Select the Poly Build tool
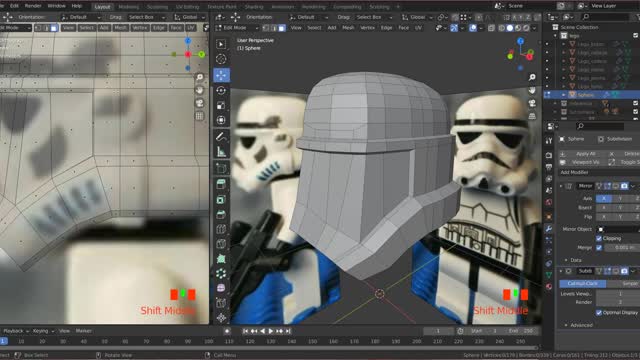 (x=221, y=258)
